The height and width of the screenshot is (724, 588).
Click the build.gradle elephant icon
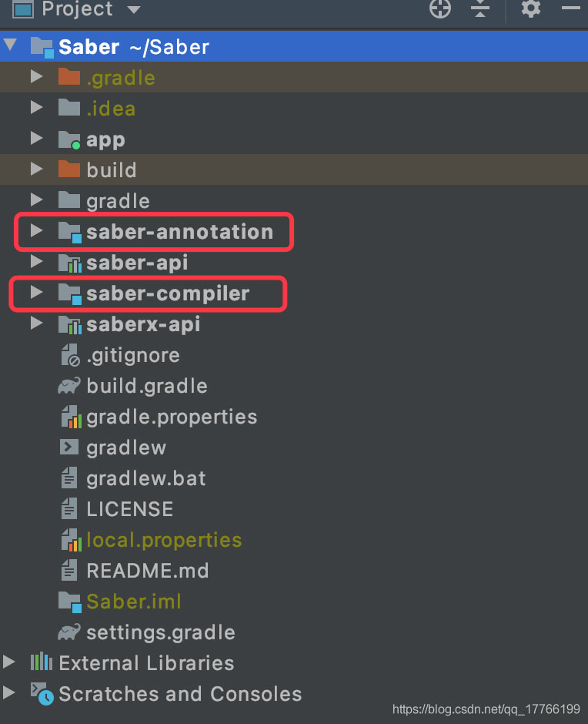69,386
